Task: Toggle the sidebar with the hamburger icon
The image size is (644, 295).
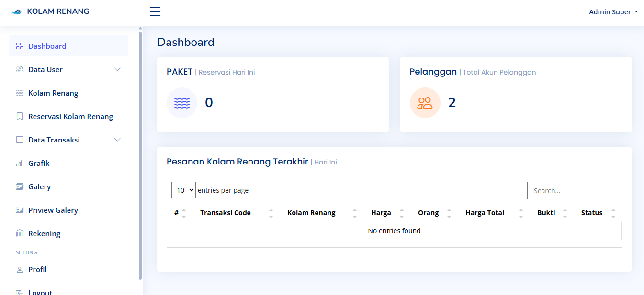Action: click(155, 11)
